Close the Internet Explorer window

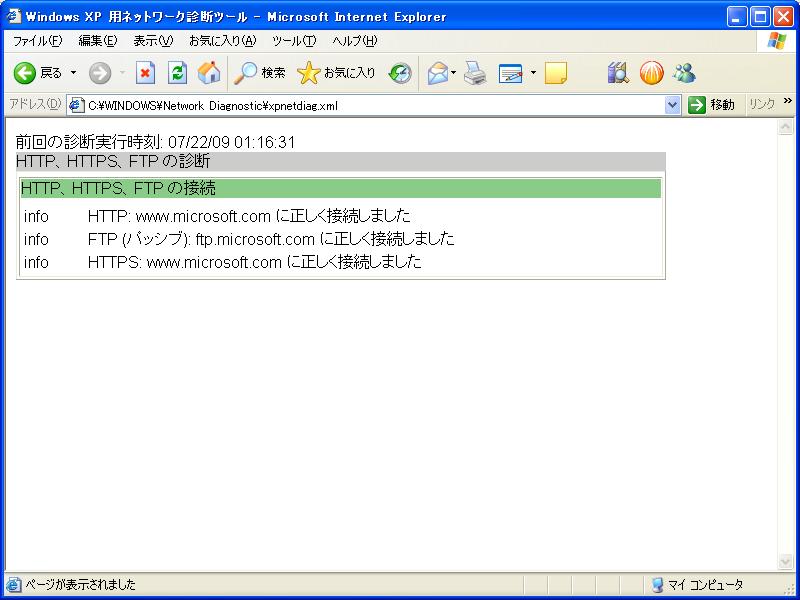(x=783, y=17)
